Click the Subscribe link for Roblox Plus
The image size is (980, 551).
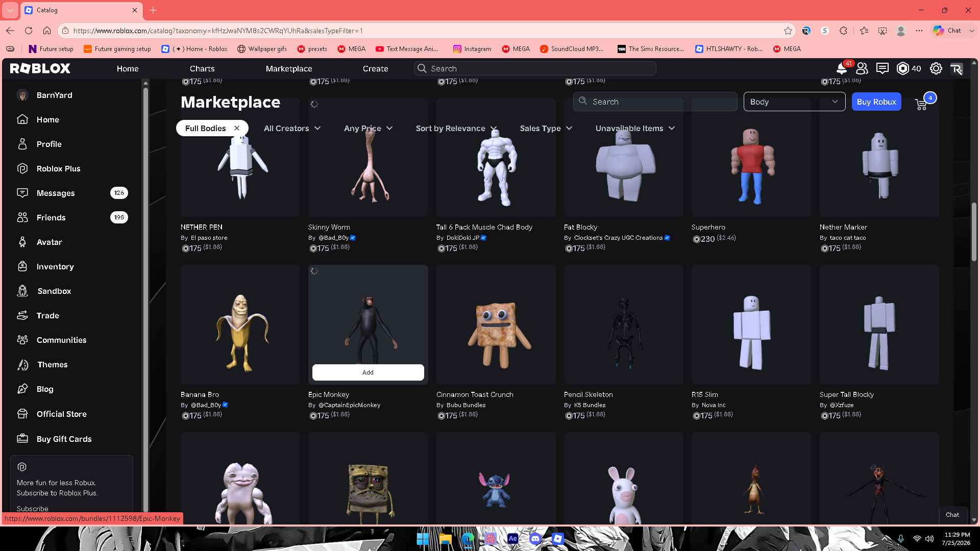point(32,509)
